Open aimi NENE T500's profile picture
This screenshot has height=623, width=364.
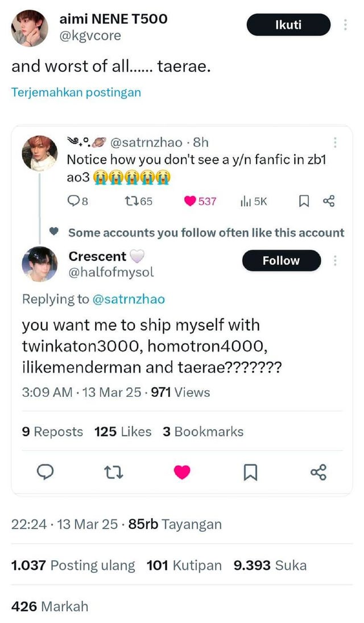coord(30,28)
